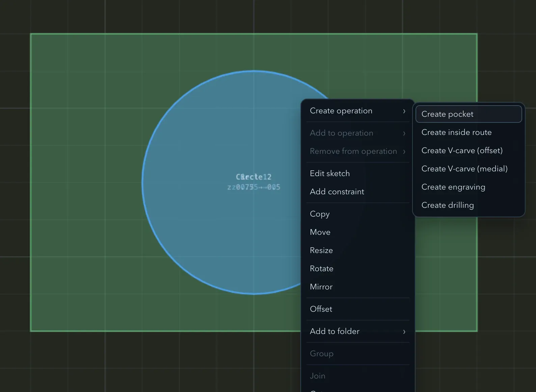The width and height of the screenshot is (536, 392).
Task: Choose Resize from the context menu
Action: (358, 250)
